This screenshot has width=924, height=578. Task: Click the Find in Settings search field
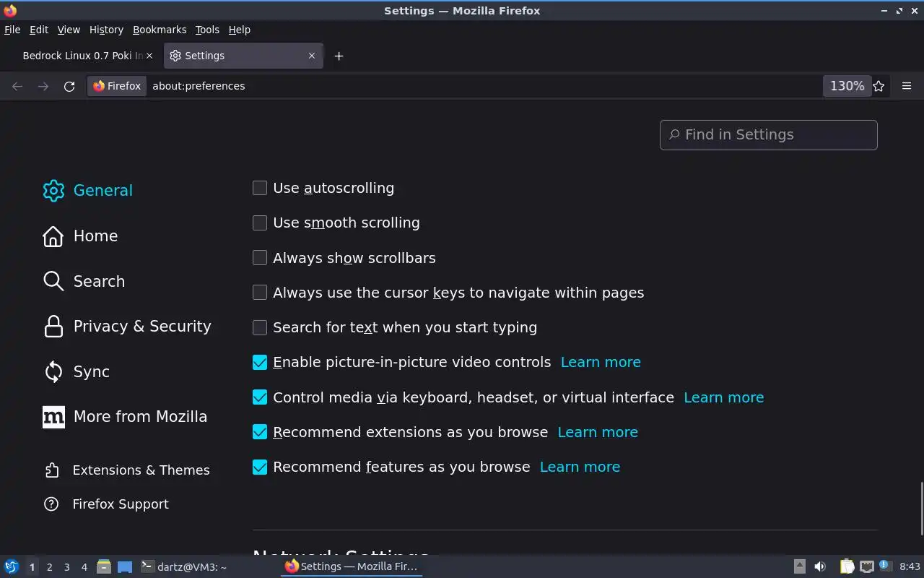point(768,135)
